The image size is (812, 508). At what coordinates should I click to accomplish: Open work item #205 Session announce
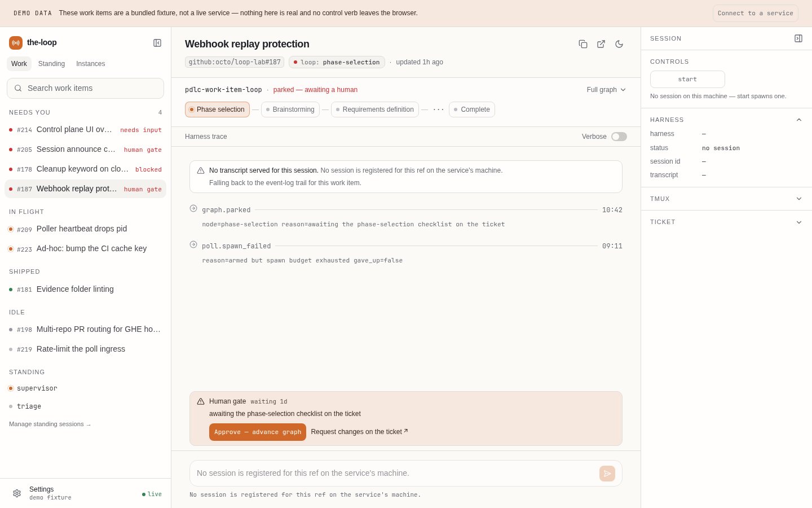click(x=85, y=150)
